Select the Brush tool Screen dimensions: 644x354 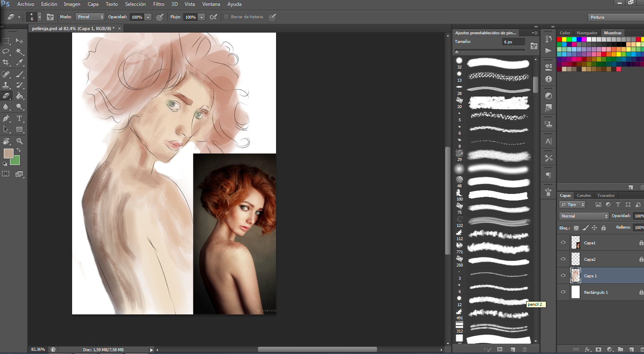[x=19, y=74]
